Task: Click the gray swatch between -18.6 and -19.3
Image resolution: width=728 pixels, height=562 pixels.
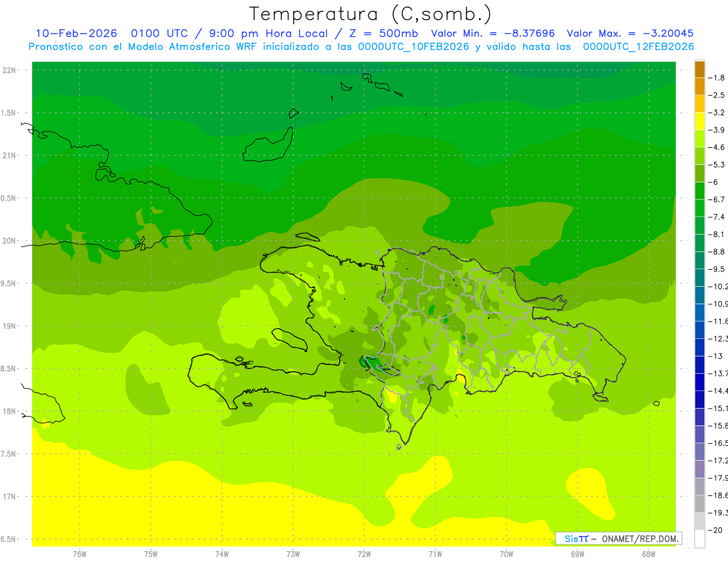Action: pyautogui.click(x=699, y=504)
